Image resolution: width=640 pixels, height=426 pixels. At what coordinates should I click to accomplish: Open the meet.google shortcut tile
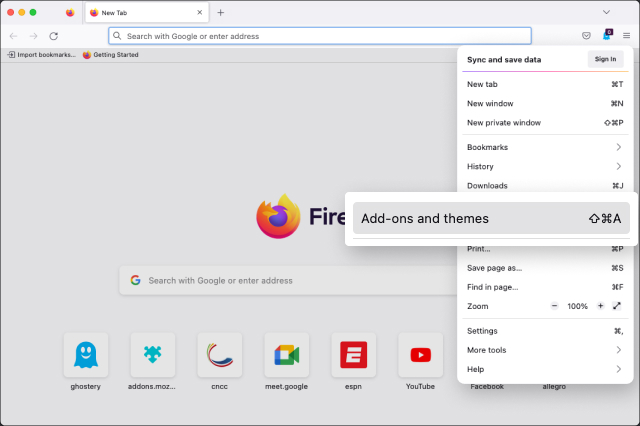point(286,354)
